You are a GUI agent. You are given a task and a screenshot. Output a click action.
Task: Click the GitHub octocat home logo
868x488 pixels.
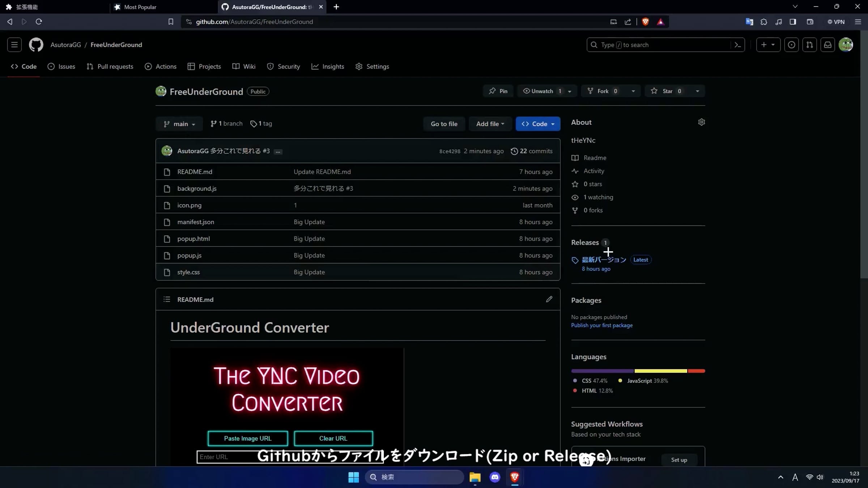pos(36,44)
